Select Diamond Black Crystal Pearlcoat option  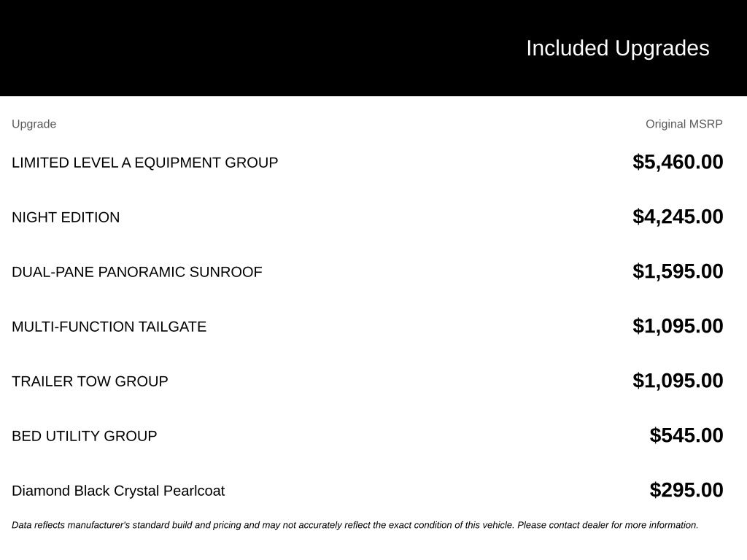(118, 491)
